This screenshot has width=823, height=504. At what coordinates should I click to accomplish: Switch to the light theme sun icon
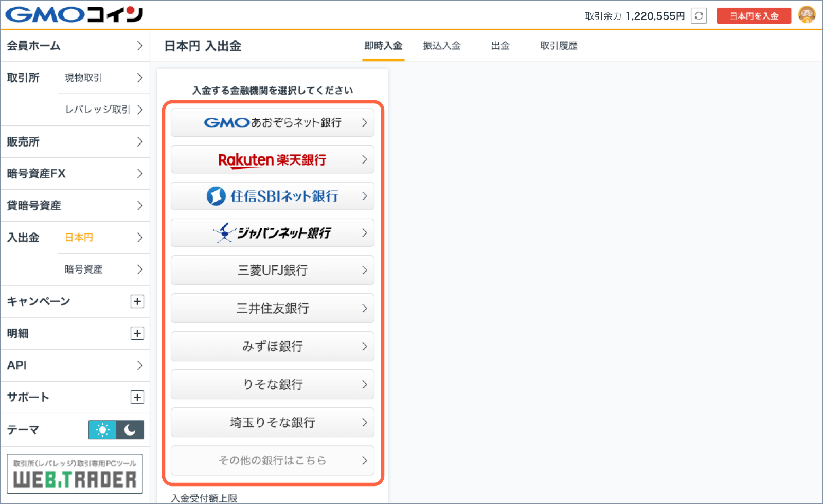pos(102,430)
